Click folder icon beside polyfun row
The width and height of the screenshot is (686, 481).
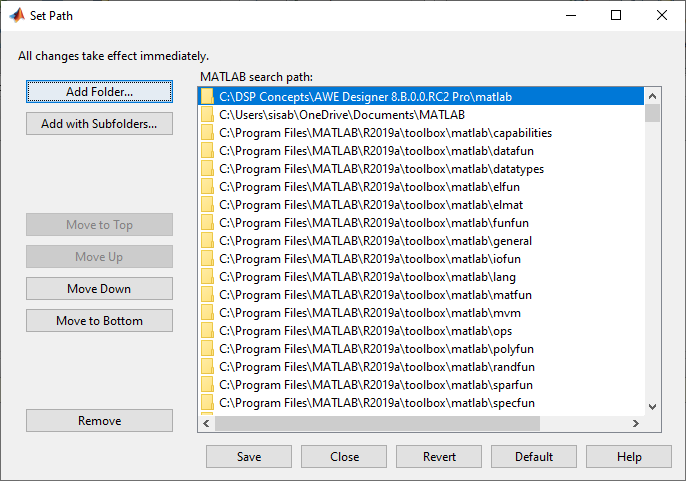(207, 348)
